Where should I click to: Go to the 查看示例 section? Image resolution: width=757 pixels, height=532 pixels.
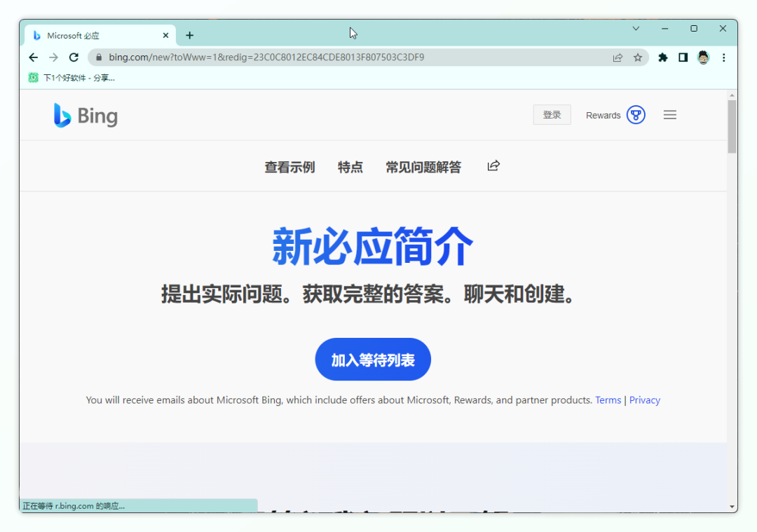coord(289,167)
